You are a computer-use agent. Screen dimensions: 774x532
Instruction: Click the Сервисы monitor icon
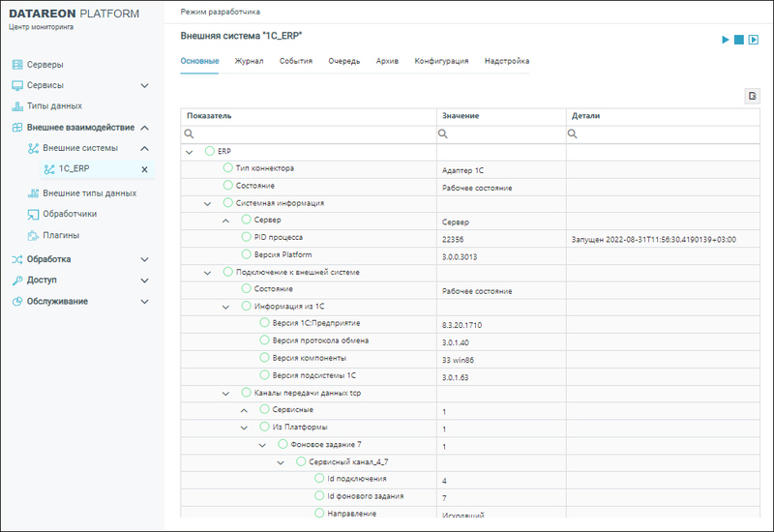[x=17, y=85]
